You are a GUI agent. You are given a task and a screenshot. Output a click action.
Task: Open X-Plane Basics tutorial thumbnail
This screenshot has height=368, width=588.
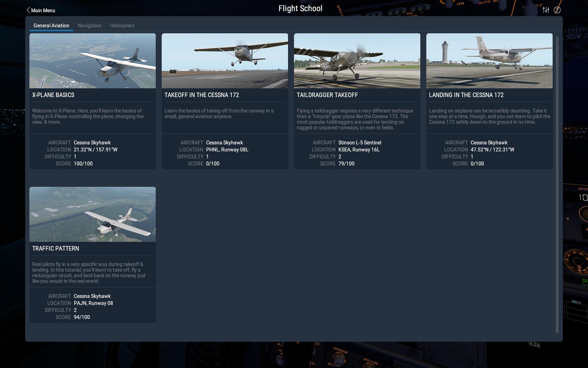[x=92, y=61]
